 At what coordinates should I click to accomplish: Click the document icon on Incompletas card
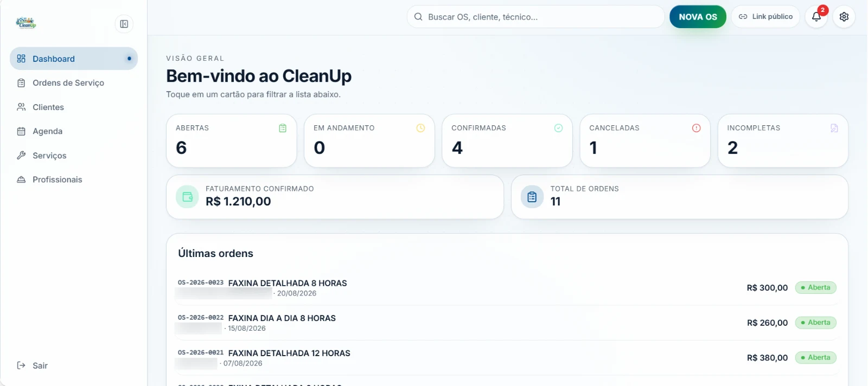pos(834,128)
